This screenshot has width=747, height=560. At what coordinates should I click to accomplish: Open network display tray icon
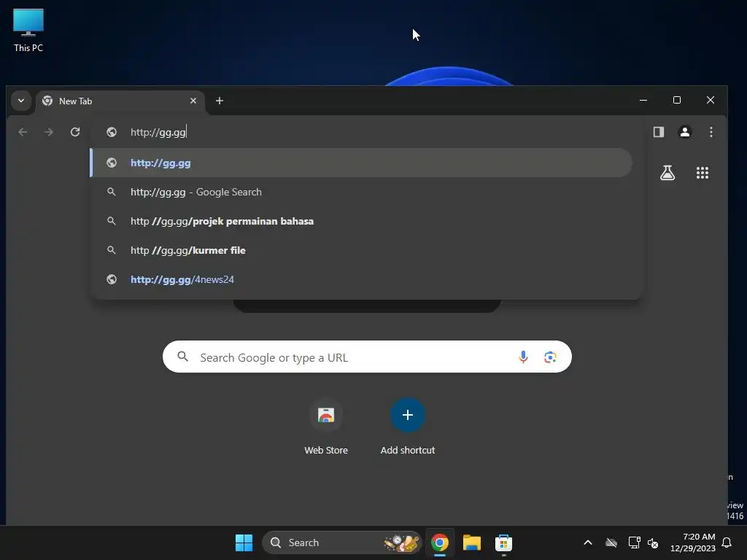(x=634, y=542)
